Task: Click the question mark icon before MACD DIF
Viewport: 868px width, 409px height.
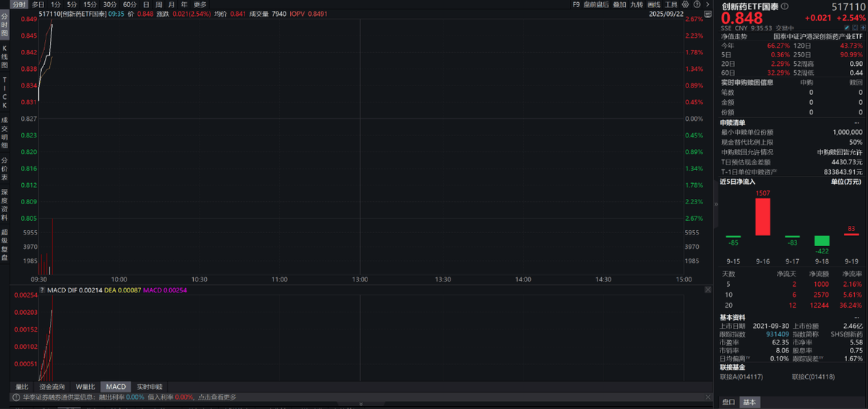Action: coord(42,290)
